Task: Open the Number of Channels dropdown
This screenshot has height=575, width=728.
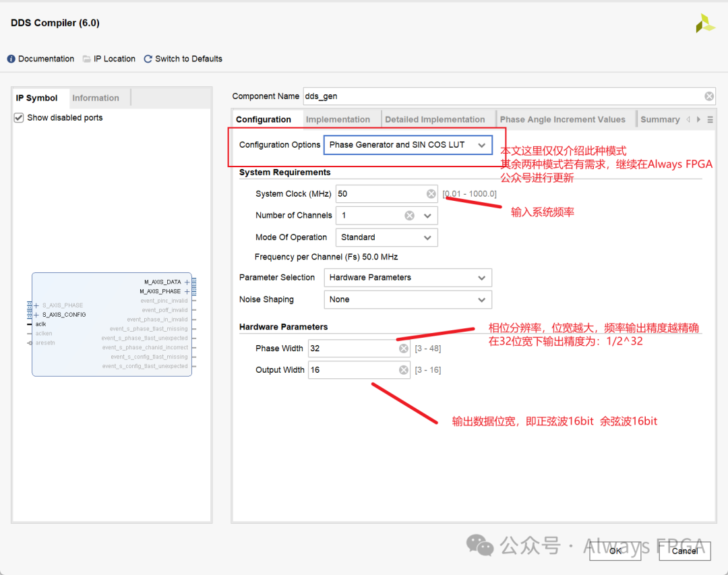Action: pos(427,216)
